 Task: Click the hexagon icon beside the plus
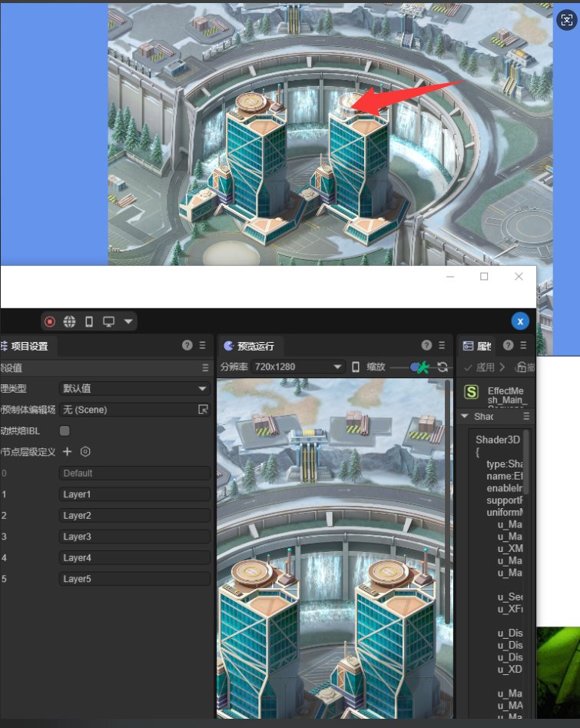[86, 451]
